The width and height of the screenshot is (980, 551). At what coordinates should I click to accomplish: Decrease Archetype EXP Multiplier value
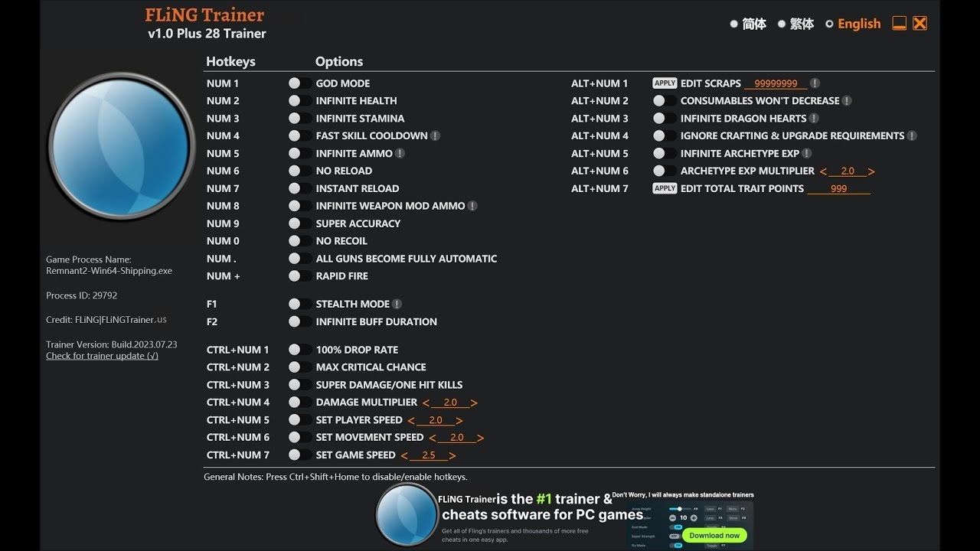tap(824, 172)
